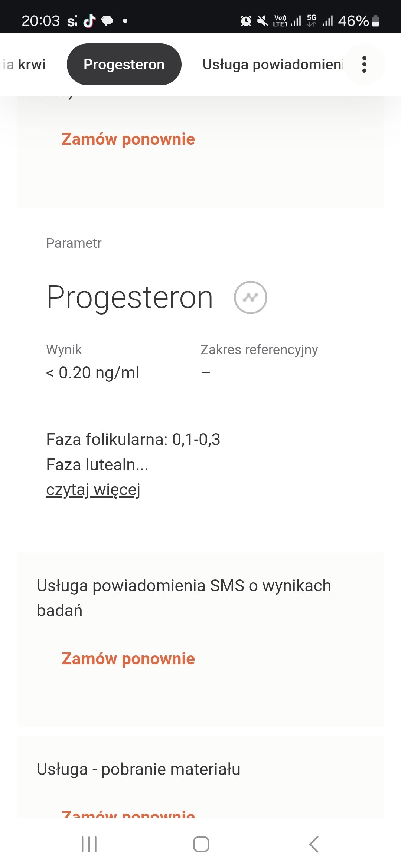Open the three-dot overflow menu
This screenshot has width=401, height=868.
pyautogui.click(x=364, y=65)
